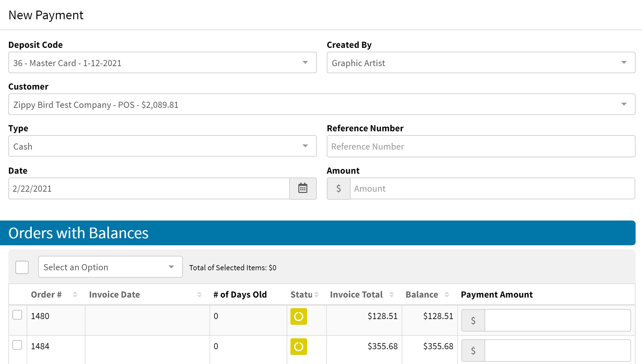
Task: Sort by Invoice Total column arrows
Action: 391,294
